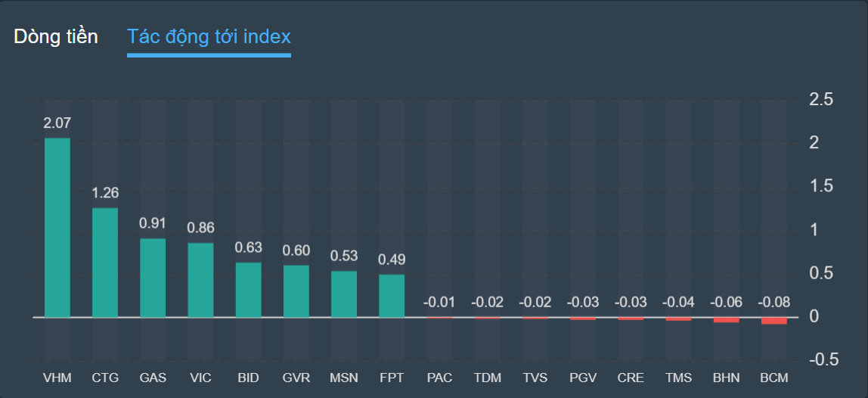Screen dimensions: 868x398
Task: Click the GVR bar
Action: coord(296,291)
